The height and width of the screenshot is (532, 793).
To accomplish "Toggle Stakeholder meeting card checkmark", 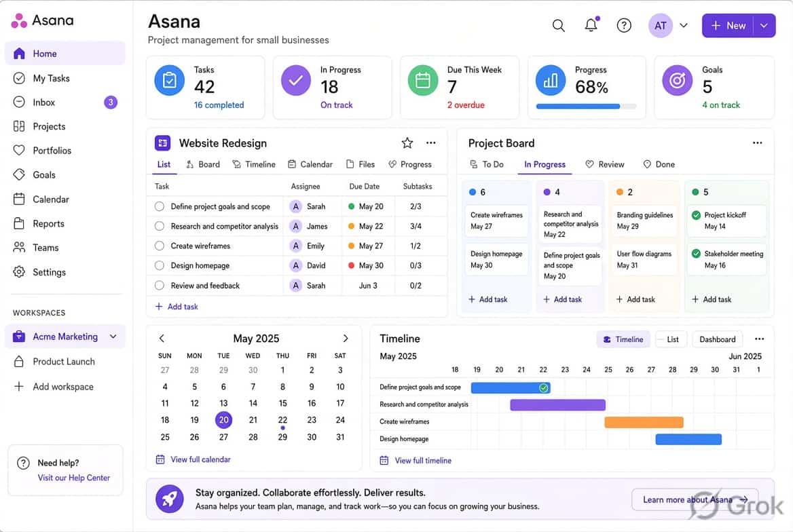I will tap(696, 254).
